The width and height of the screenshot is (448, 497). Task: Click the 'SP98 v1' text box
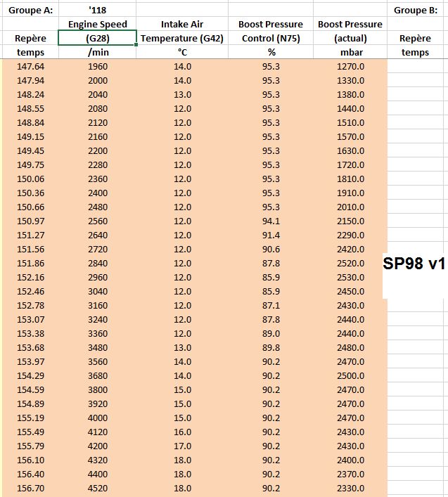pyautogui.click(x=414, y=276)
